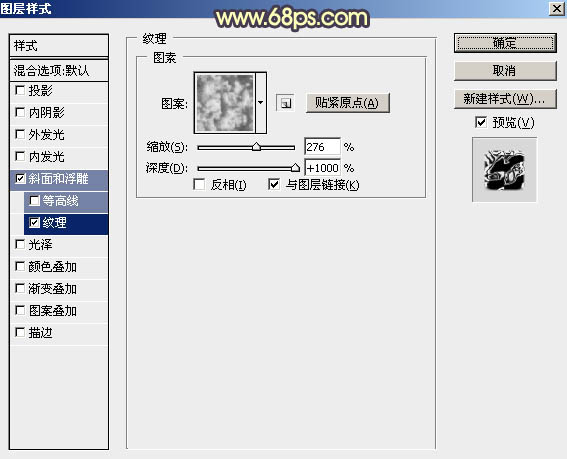Screen dimensions: 567x459
Task: Click the 新建样式(W)... button
Action: point(505,98)
